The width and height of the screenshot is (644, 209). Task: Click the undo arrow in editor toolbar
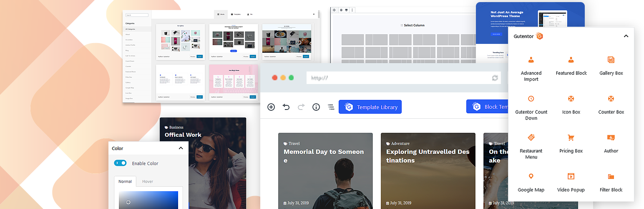286,107
